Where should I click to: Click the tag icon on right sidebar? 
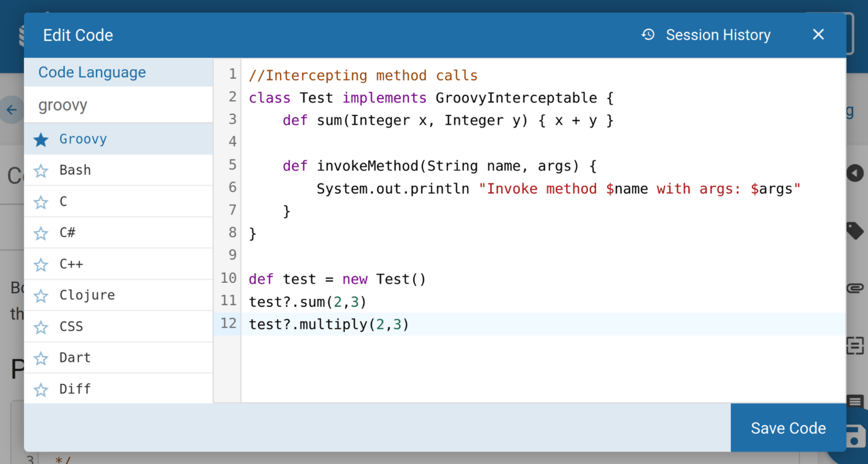pyautogui.click(x=855, y=231)
